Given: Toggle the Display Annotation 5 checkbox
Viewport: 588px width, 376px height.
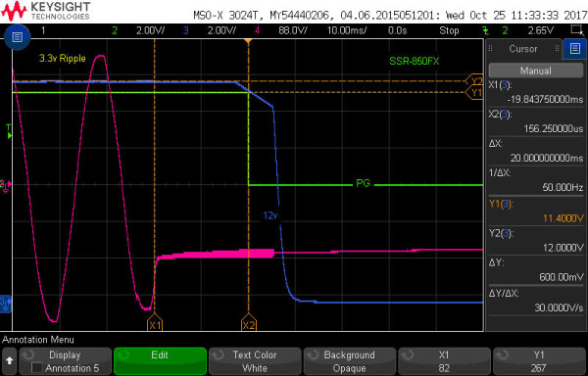Looking at the screenshot, I should tap(37, 368).
